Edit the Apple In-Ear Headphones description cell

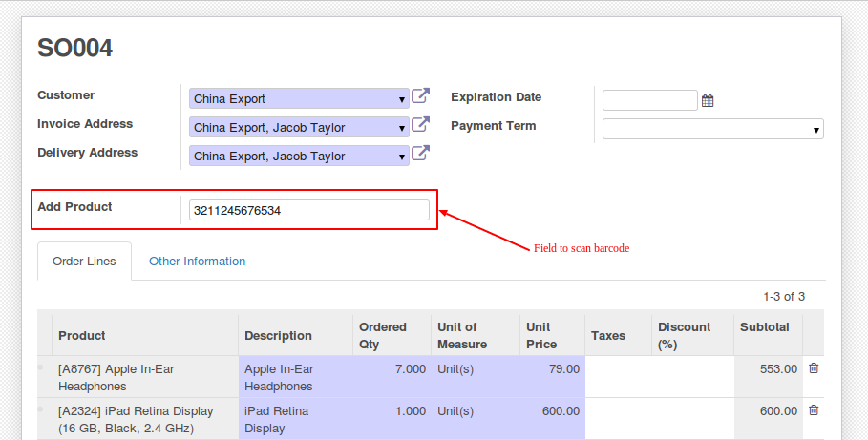coord(296,377)
